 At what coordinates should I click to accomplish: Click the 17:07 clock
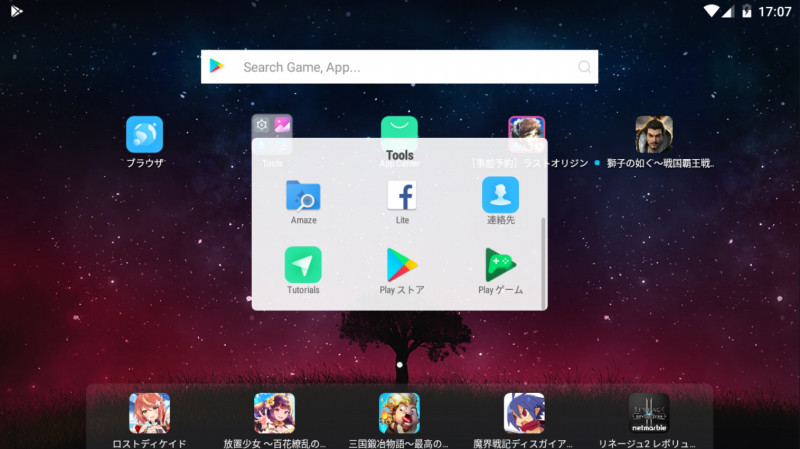(774, 11)
